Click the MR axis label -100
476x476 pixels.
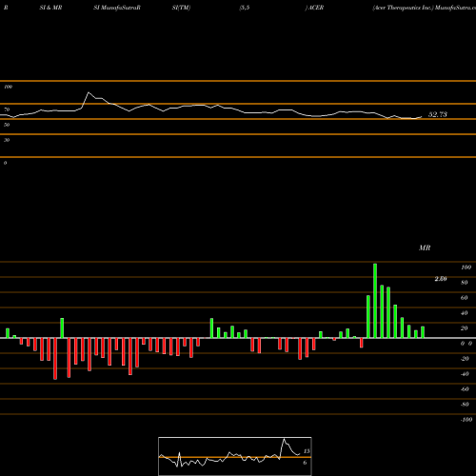coord(466,420)
